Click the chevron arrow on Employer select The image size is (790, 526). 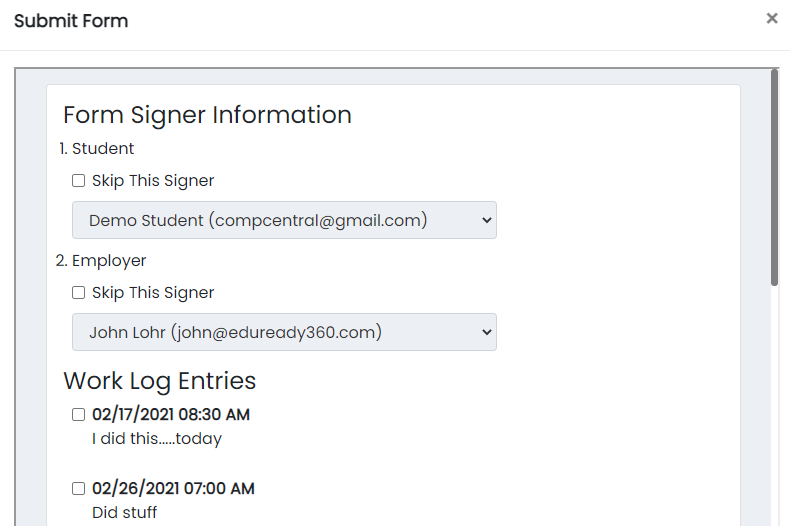tap(486, 332)
